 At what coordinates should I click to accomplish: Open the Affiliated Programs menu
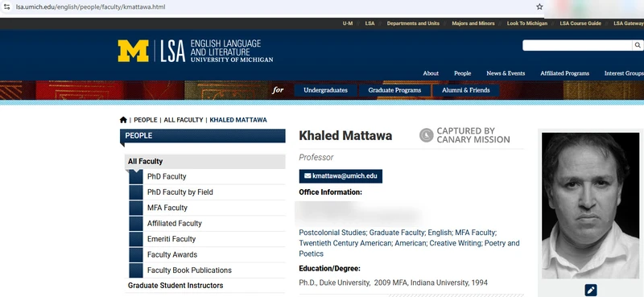coord(565,73)
